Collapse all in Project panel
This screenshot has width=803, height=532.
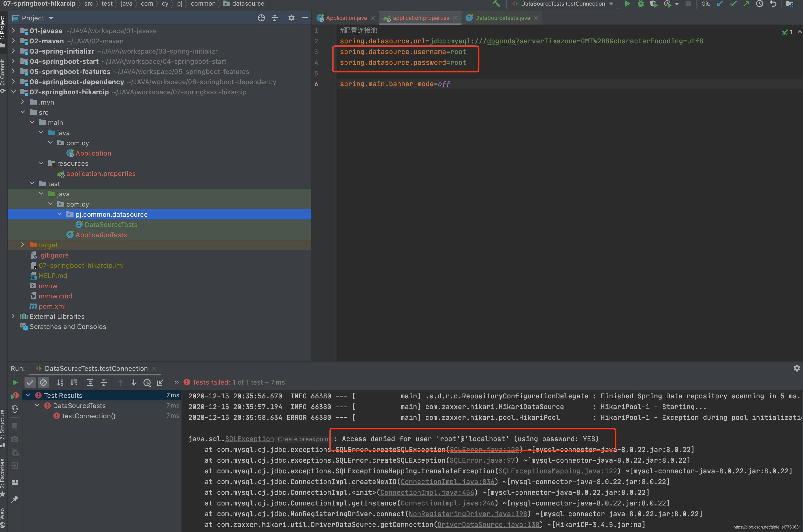[x=275, y=18]
